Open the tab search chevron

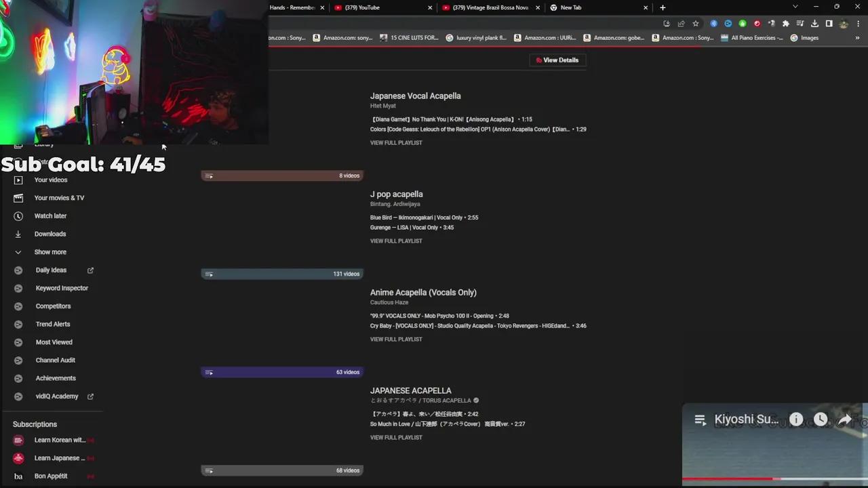(x=795, y=7)
